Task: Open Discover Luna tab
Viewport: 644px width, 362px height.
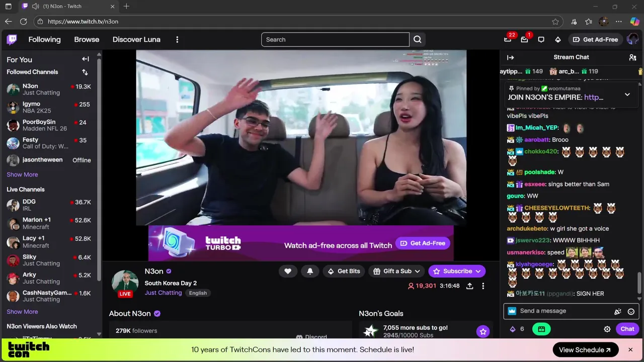Action: click(136, 39)
